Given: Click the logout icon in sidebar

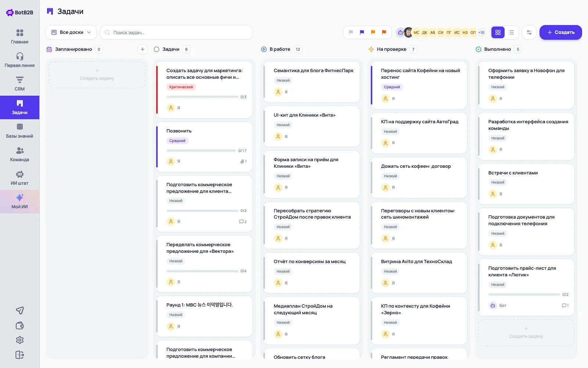Looking at the screenshot, I should pyautogui.click(x=20, y=355).
